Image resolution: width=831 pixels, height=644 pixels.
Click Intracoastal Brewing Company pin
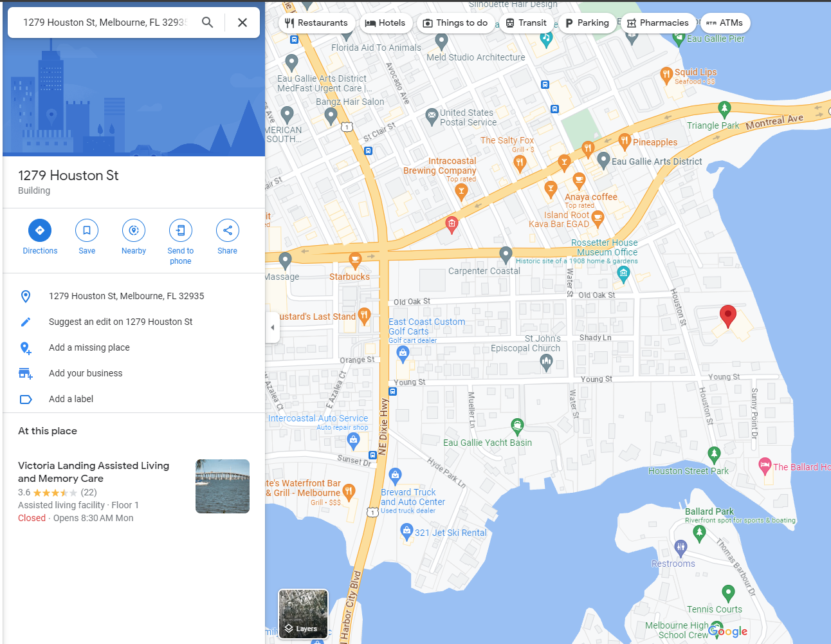tap(461, 190)
